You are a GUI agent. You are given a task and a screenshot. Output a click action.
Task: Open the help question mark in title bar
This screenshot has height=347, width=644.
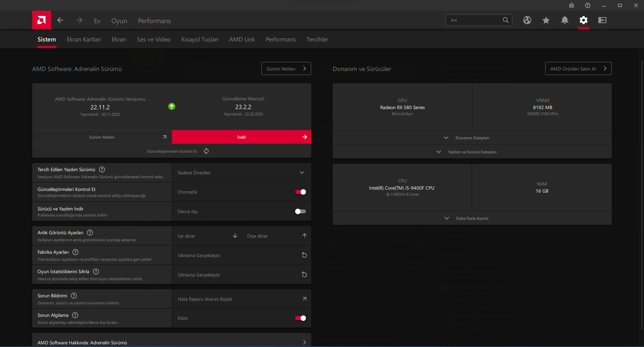(588, 5)
